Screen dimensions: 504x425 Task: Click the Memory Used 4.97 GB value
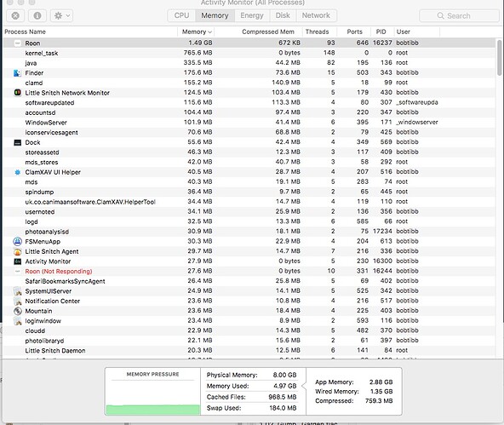(x=285, y=386)
